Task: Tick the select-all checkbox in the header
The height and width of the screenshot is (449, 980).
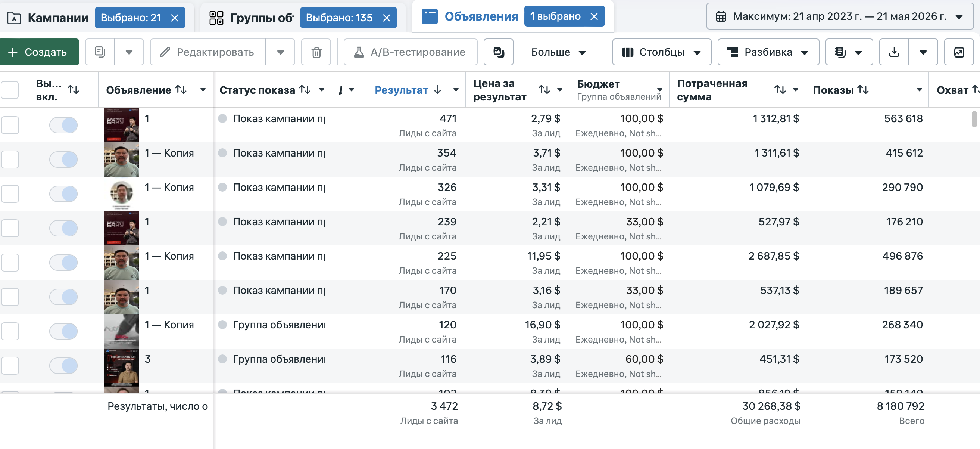Action: 10,90
